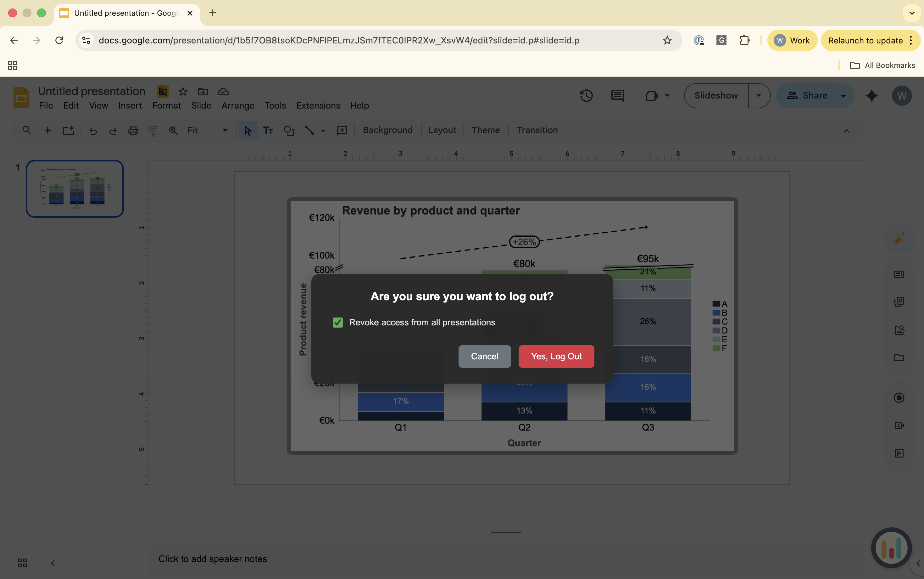Redo the last action
Screen dimensions: 924x579
pos(113,131)
